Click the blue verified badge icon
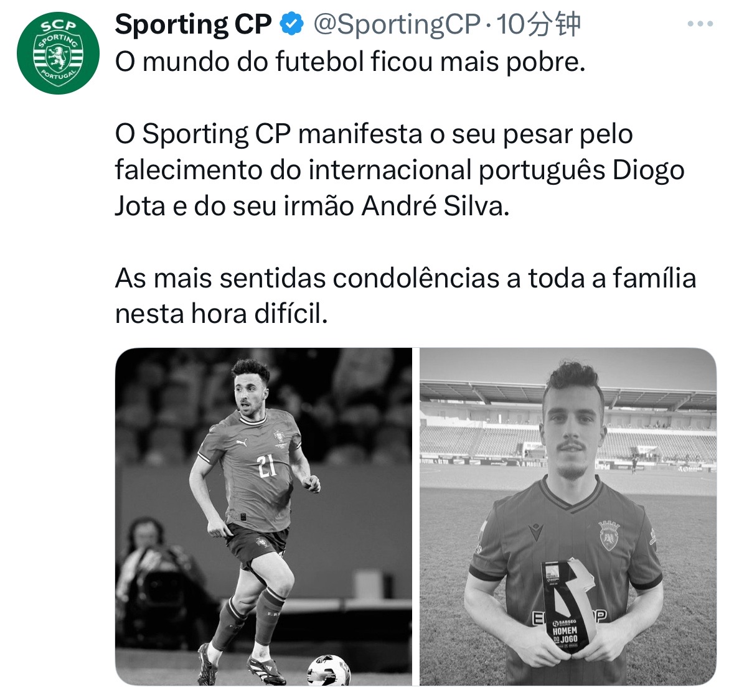This screenshot has width=734, height=700. [291, 24]
